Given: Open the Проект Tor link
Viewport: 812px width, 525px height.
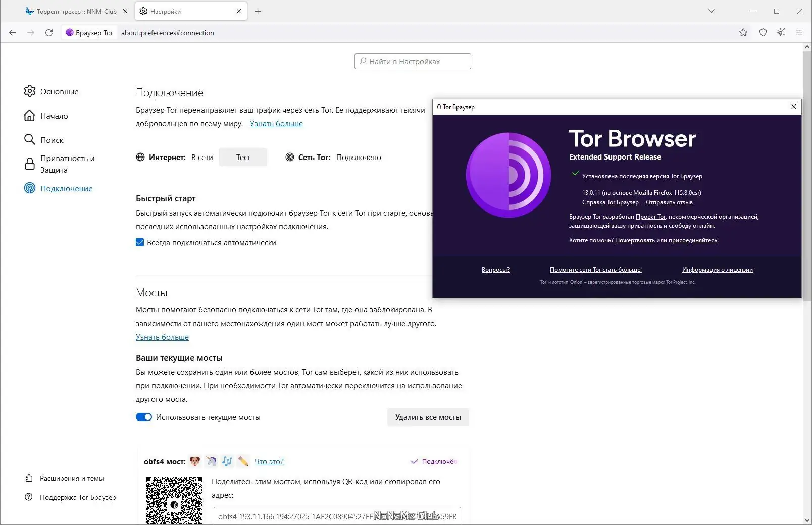Looking at the screenshot, I should point(650,217).
